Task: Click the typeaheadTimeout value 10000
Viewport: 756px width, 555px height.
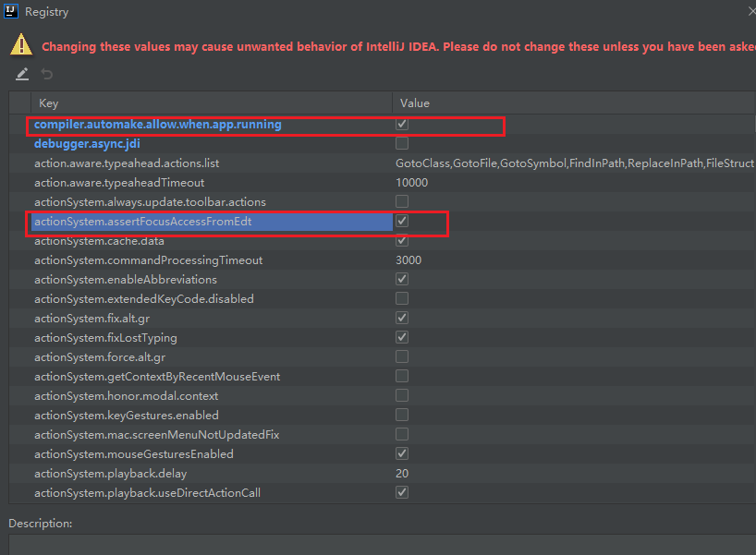Action: pos(412,183)
